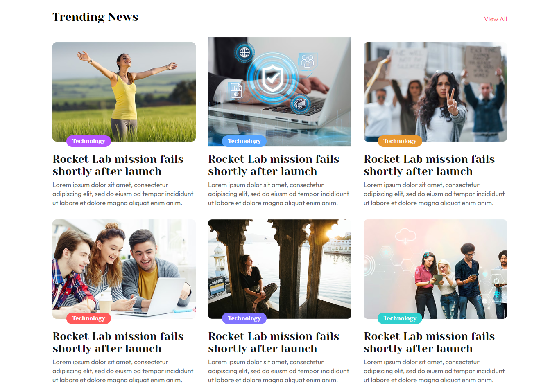Open first-row middle Rocket Lab headline
This screenshot has height=392, width=559.
274,165
